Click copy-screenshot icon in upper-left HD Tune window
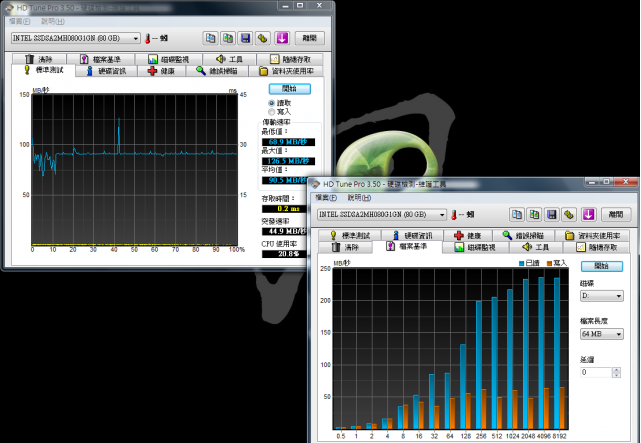 tap(228, 38)
